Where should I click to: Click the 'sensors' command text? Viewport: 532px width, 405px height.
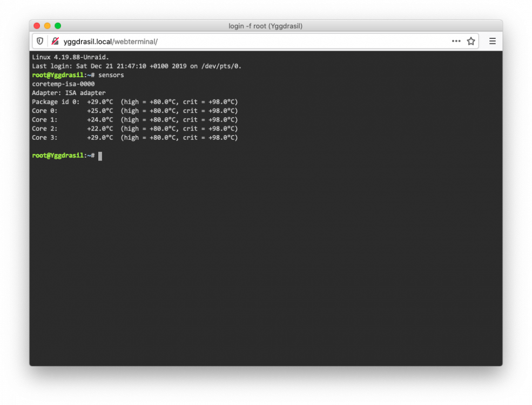click(x=111, y=75)
